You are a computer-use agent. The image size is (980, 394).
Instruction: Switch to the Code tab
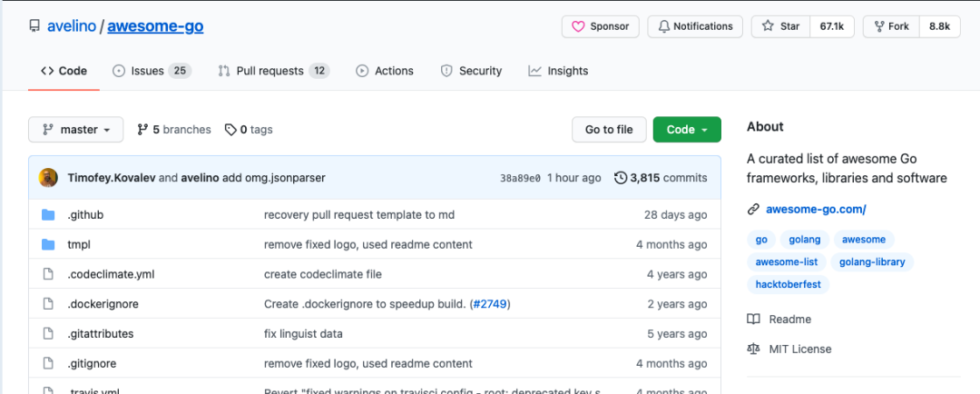(x=64, y=71)
